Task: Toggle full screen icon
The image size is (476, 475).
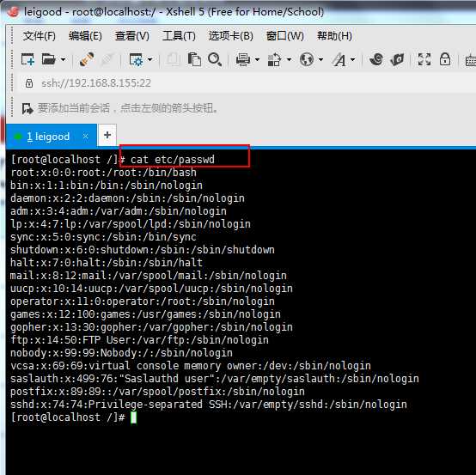Action: (424, 59)
